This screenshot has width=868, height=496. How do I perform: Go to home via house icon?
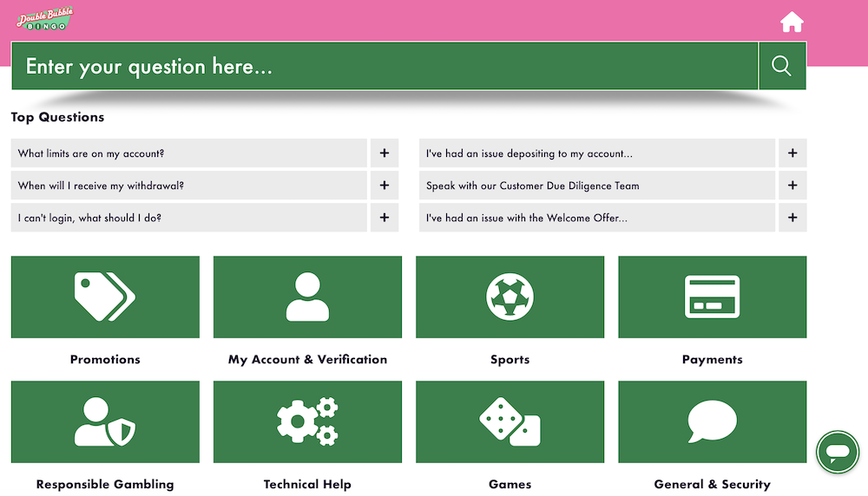pos(792,23)
